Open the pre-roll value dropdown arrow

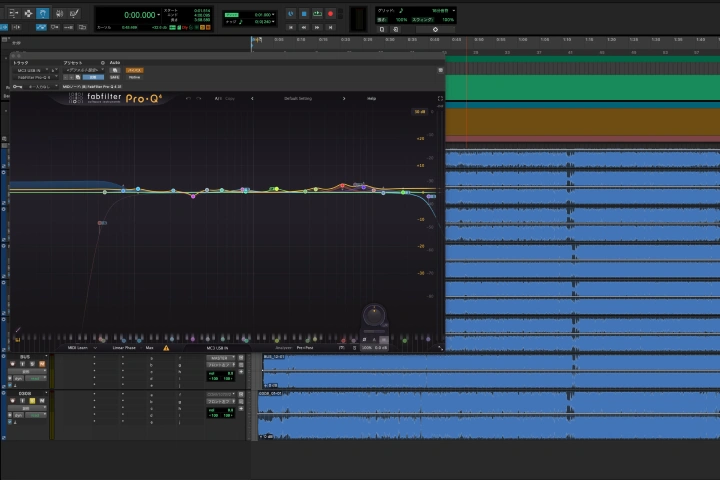pos(273,15)
